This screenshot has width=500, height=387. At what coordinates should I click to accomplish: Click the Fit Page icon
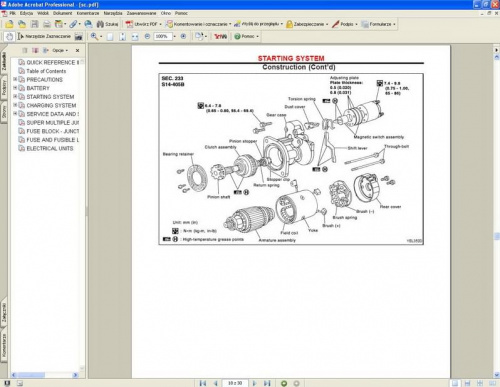coord(122,37)
